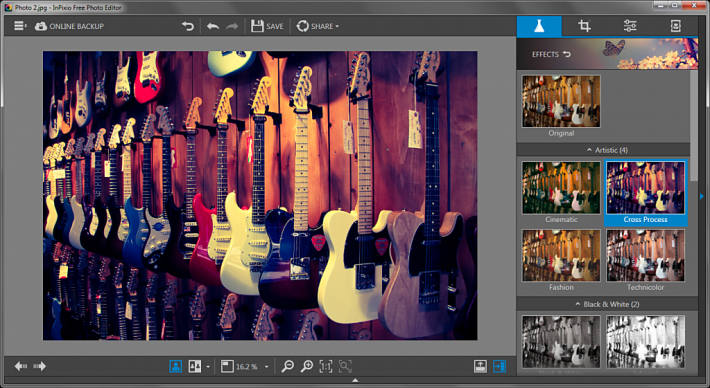Open the Share dropdown

317,26
